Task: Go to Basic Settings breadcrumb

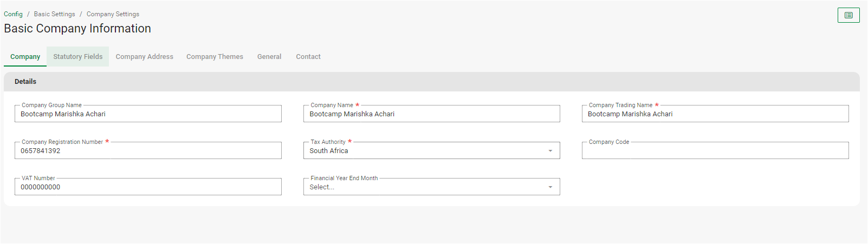Action: (54, 14)
